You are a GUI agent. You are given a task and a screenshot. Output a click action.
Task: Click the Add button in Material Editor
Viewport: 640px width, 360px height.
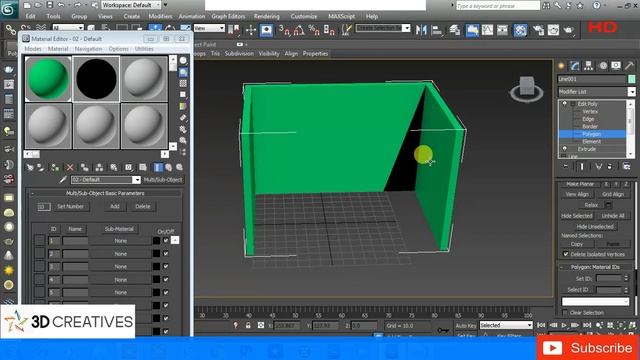click(115, 207)
